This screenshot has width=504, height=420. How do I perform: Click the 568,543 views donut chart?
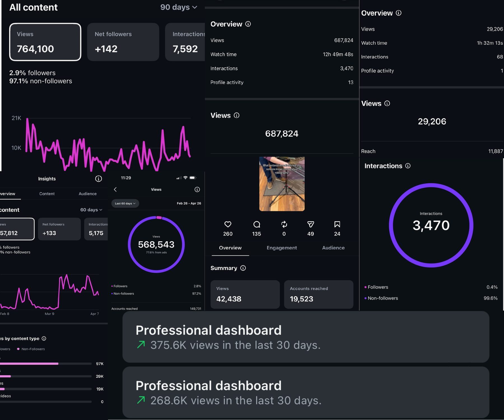(x=156, y=244)
